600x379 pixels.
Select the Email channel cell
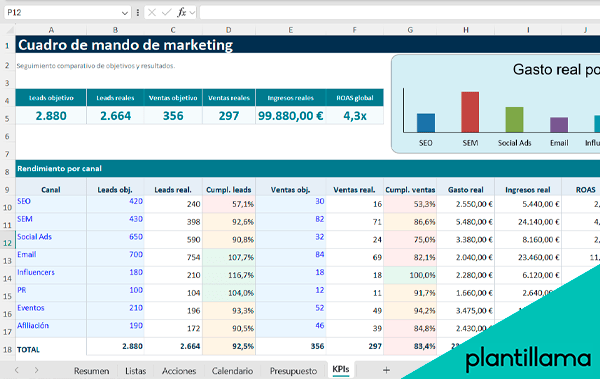point(51,257)
